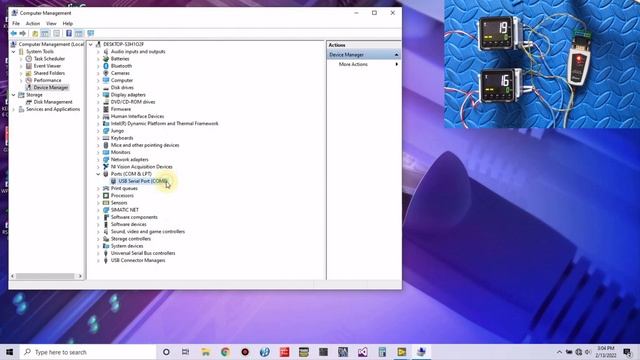The height and width of the screenshot is (360, 640).
Task: Show hidden system tray icons
Action: click(559, 352)
